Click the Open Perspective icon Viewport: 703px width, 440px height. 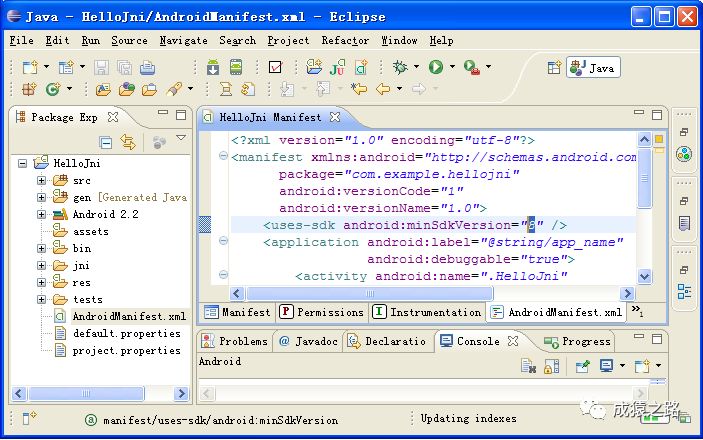pos(554,68)
